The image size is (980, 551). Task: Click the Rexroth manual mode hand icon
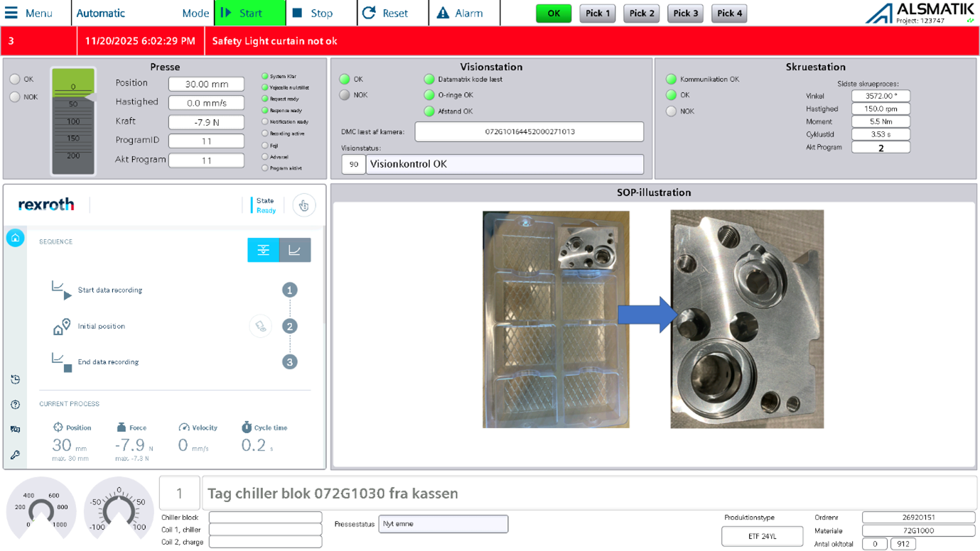303,205
